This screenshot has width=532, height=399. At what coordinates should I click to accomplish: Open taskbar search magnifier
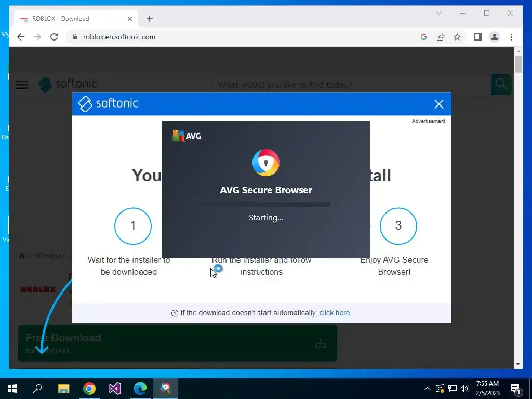click(x=37, y=389)
